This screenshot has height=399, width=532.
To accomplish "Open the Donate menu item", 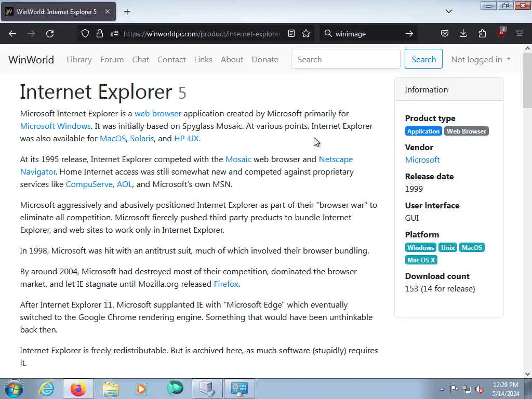I will [x=265, y=60].
